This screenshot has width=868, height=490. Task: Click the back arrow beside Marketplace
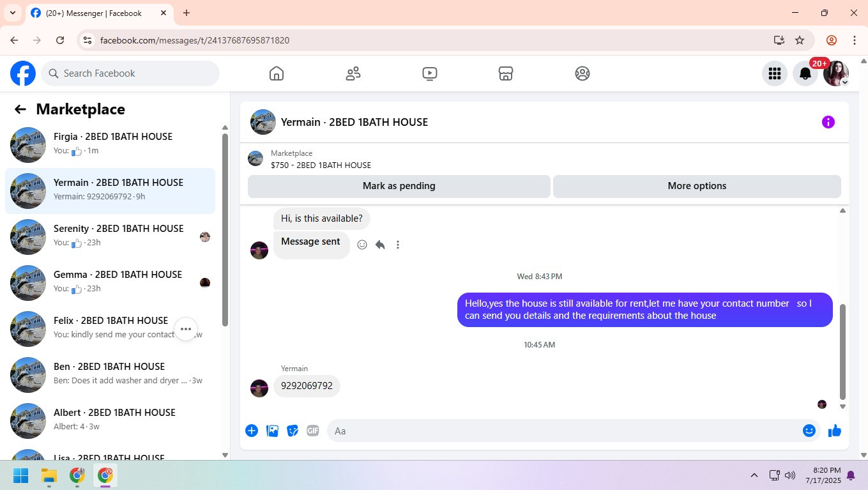[20, 109]
